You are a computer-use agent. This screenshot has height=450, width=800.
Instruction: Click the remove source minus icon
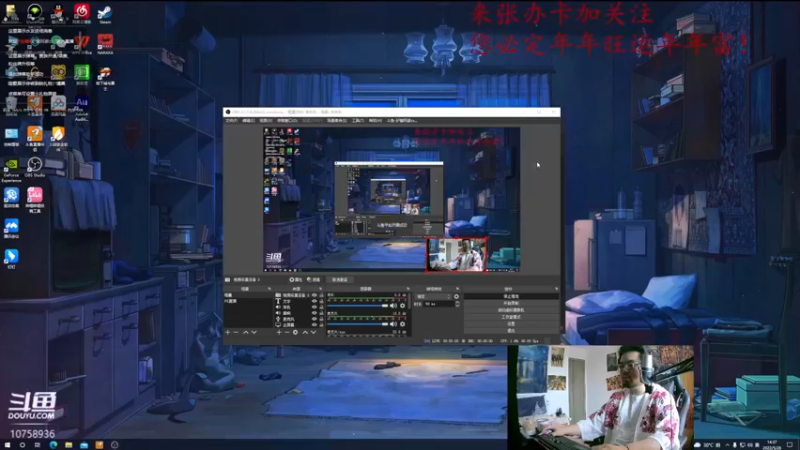tap(287, 332)
